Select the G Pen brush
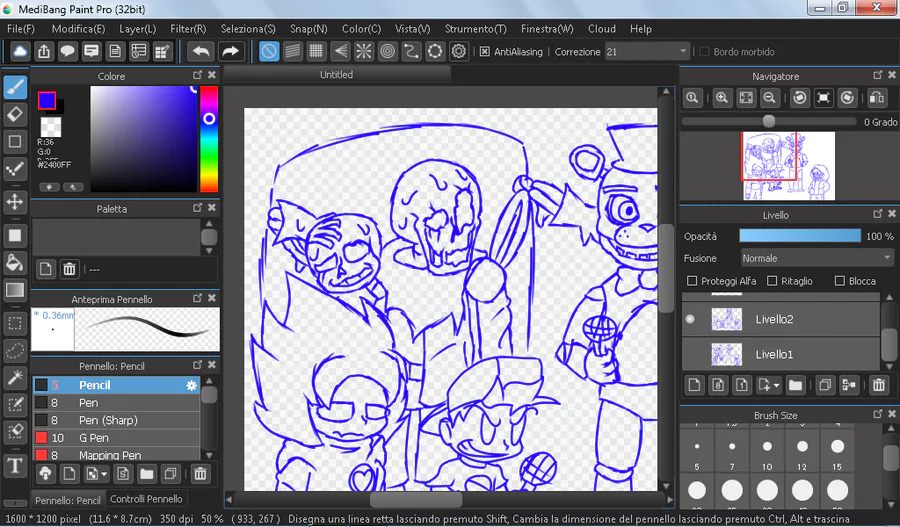 (x=117, y=438)
